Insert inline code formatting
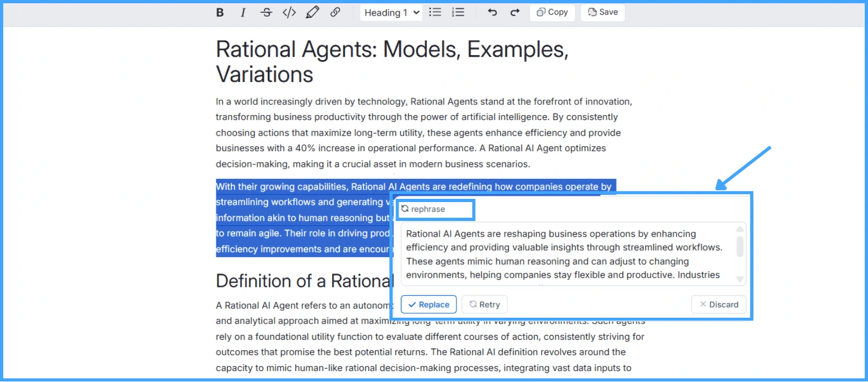Screen dimensions: 868x382 289,12
